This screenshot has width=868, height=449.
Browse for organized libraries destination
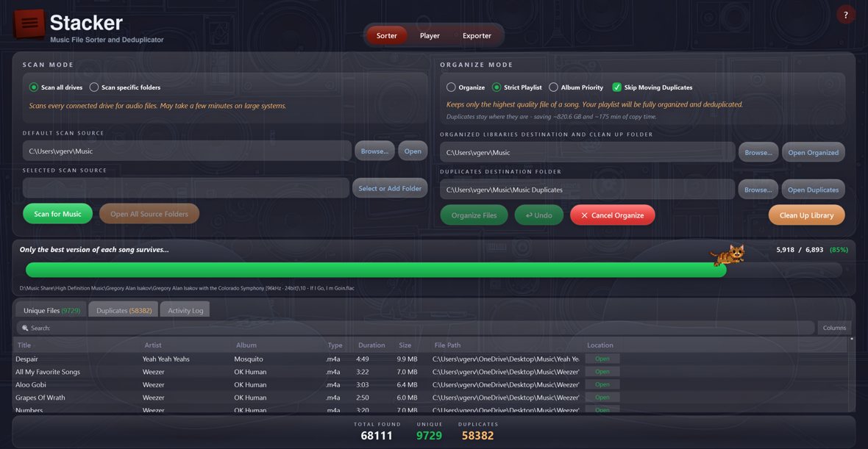pos(758,152)
